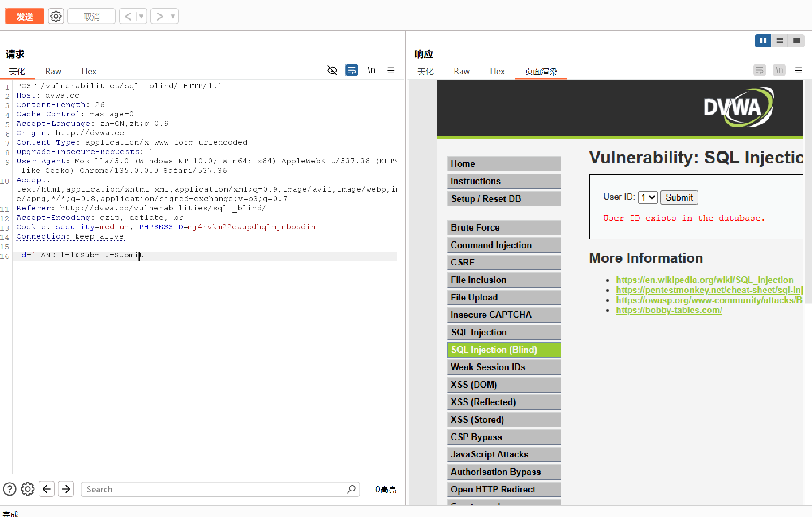Go to next request with forward arrow
This screenshot has width=812, height=517.
pos(159,17)
